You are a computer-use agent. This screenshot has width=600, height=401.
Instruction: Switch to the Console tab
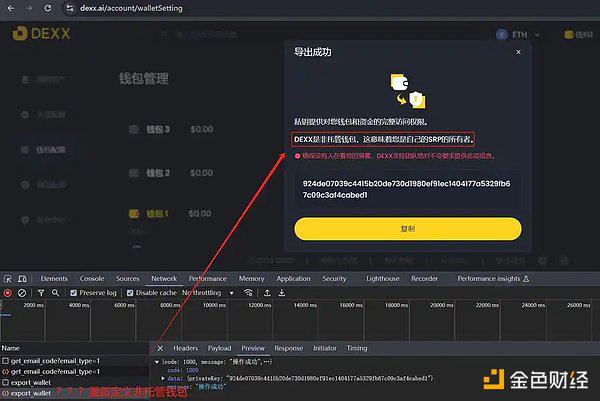(x=92, y=279)
